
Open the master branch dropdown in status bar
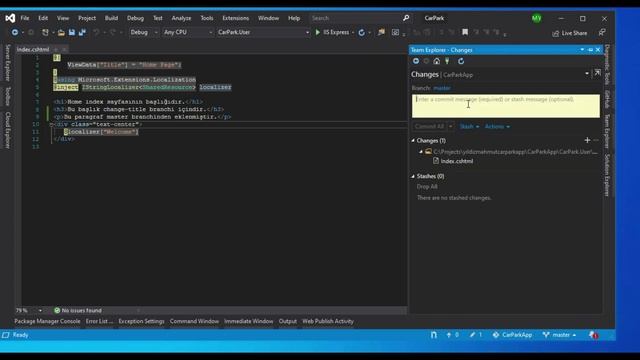559,335
